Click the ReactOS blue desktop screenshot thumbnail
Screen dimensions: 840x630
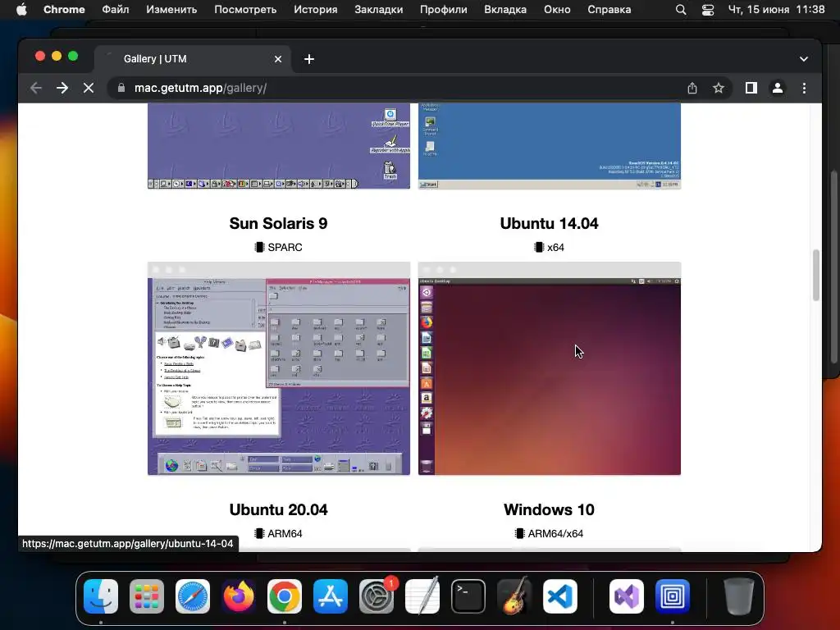(x=550, y=146)
